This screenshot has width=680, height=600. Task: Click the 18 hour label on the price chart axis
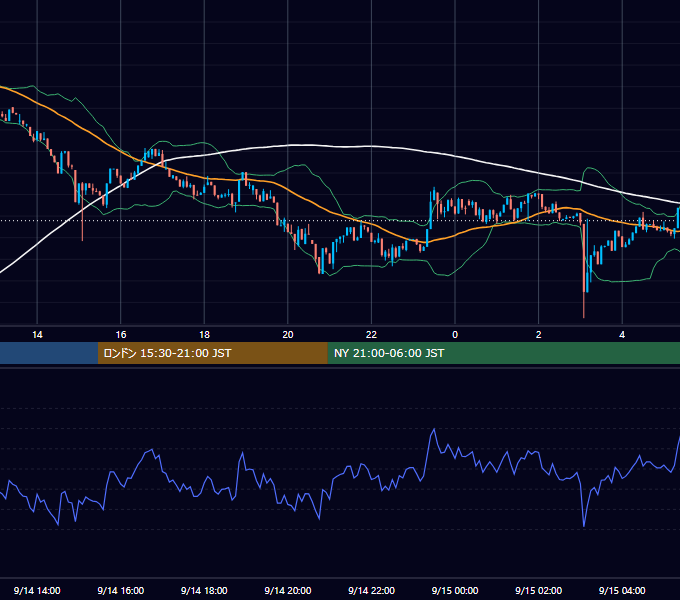pos(204,335)
